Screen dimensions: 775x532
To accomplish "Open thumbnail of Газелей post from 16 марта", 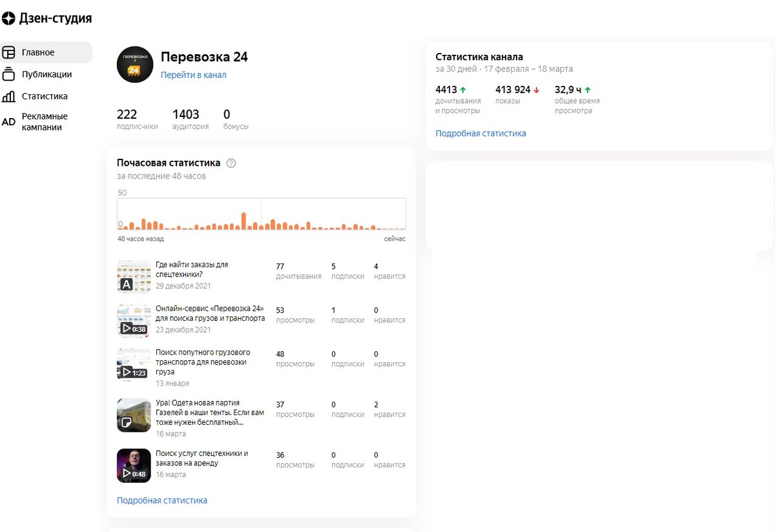I will [134, 414].
